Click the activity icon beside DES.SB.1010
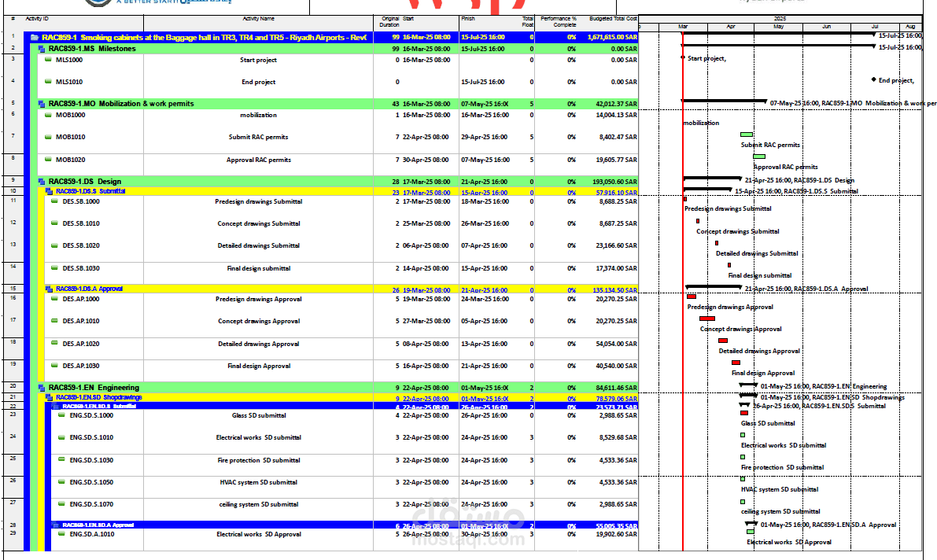The image size is (937, 560). 54,223
